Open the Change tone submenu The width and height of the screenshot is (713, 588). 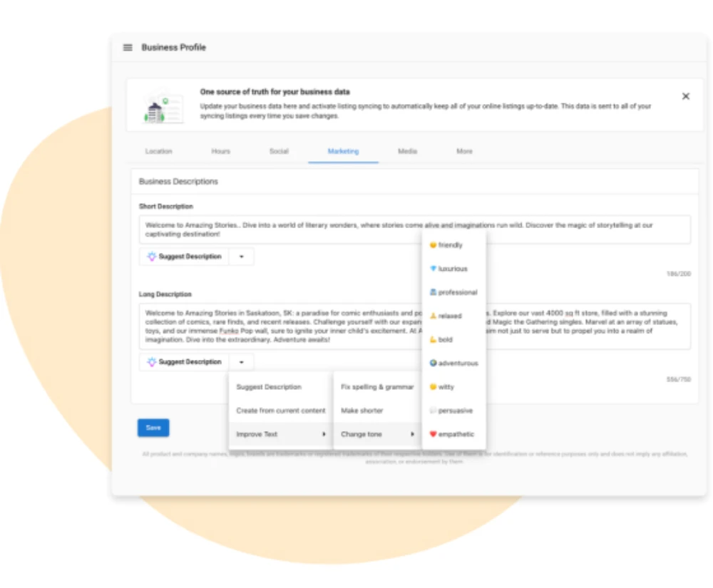click(x=376, y=434)
